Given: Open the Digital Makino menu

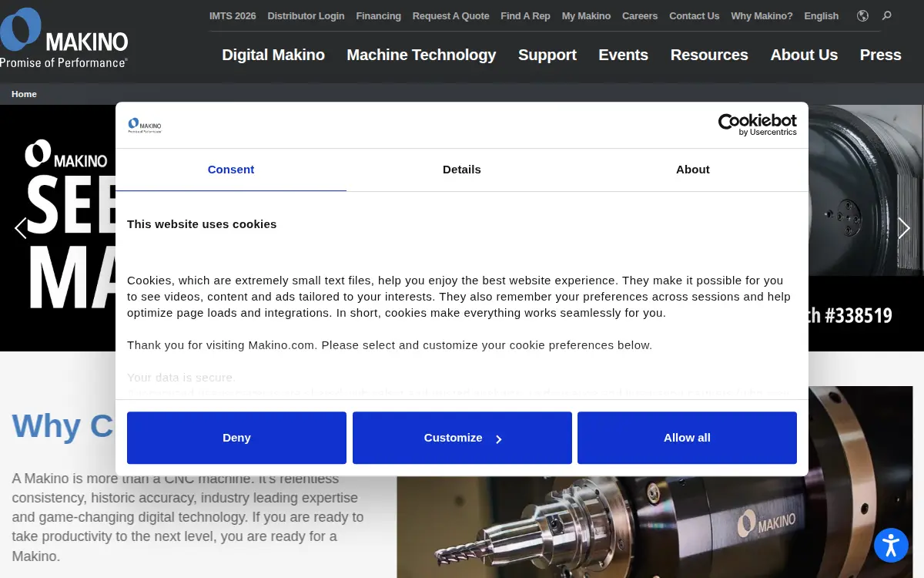Looking at the screenshot, I should click(273, 55).
